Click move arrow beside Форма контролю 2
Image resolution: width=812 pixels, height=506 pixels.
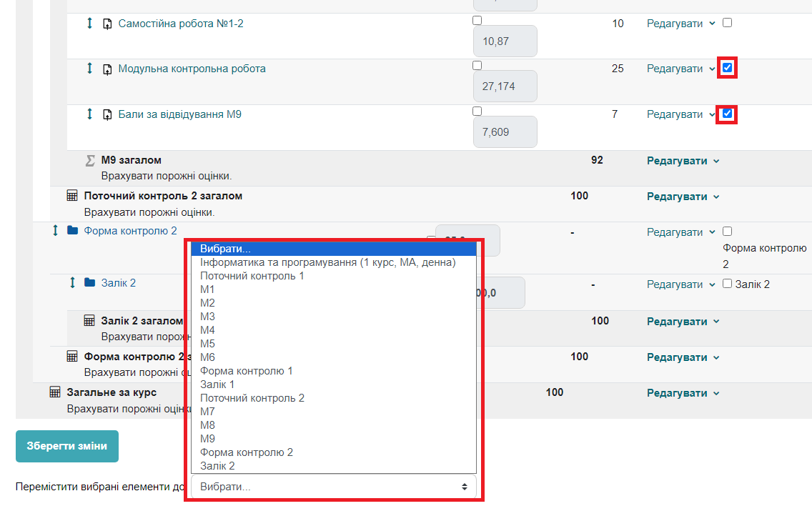click(55, 231)
